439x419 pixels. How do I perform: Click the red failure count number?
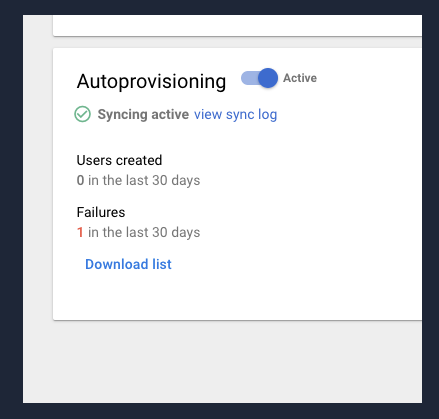[x=80, y=232]
